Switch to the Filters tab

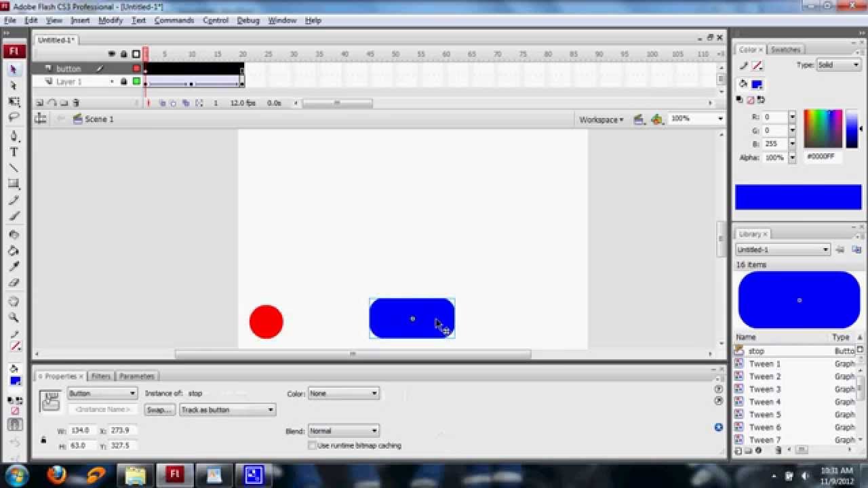[100, 376]
